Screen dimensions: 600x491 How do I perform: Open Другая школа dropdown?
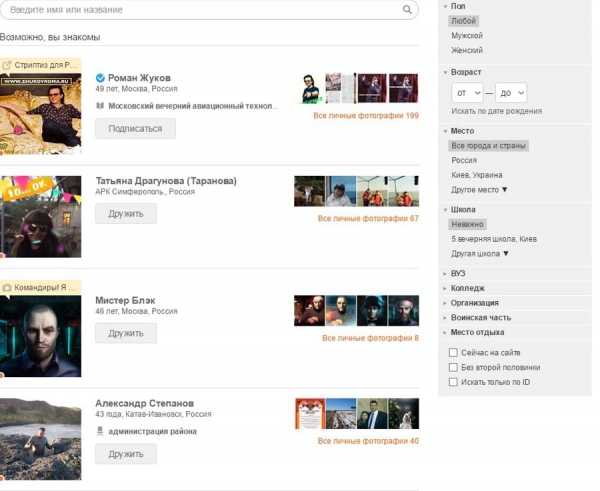(480, 253)
